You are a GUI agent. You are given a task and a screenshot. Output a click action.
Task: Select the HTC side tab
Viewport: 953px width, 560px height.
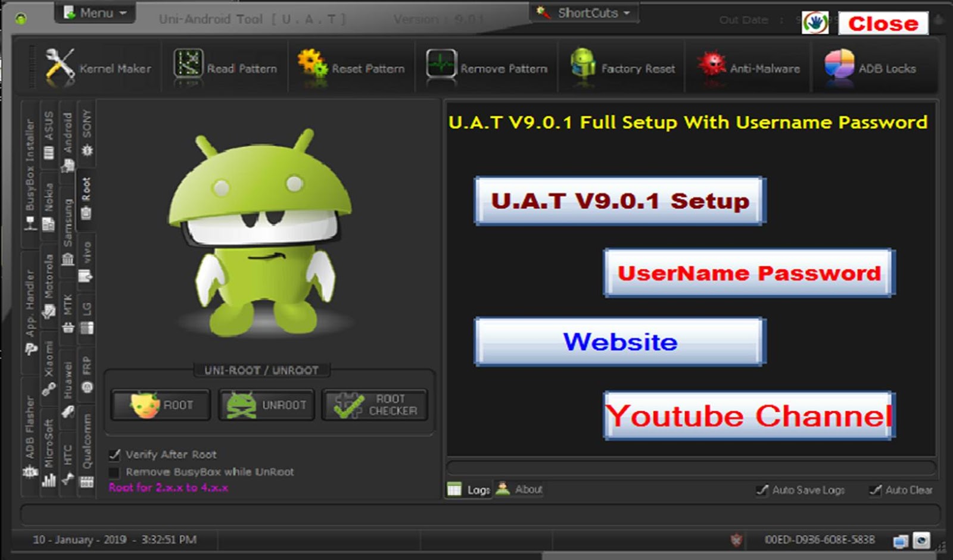[68, 464]
